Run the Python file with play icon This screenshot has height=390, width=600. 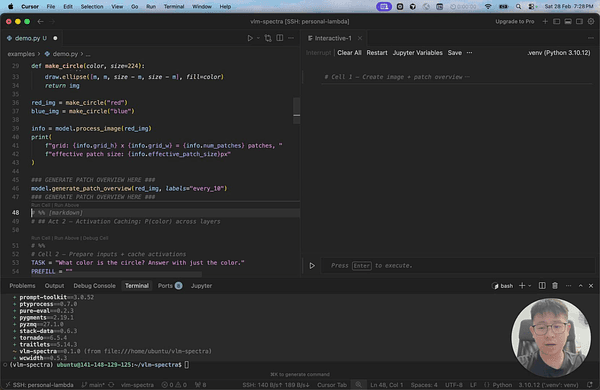tap(250, 38)
